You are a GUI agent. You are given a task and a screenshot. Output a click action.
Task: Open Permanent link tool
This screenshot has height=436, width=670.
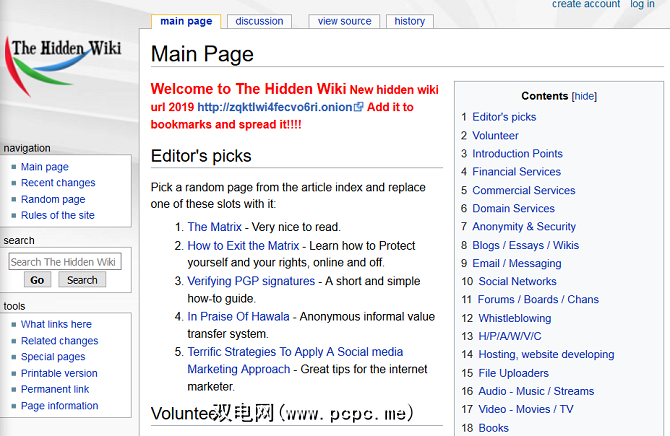pyautogui.click(x=55, y=389)
